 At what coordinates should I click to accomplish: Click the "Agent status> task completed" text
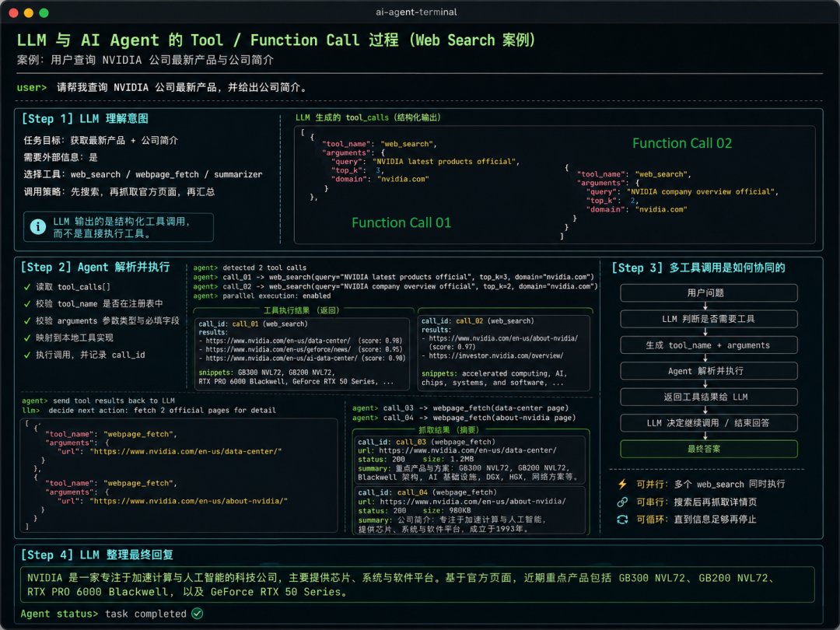point(103,614)
